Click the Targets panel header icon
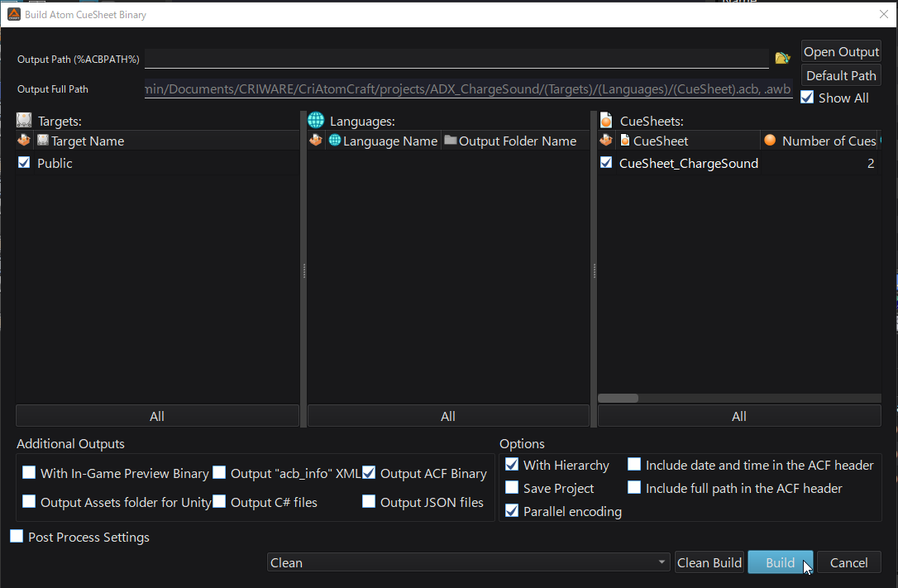Image resolution: width=898 pixels, height=588 pixels. tap(24, 120)
